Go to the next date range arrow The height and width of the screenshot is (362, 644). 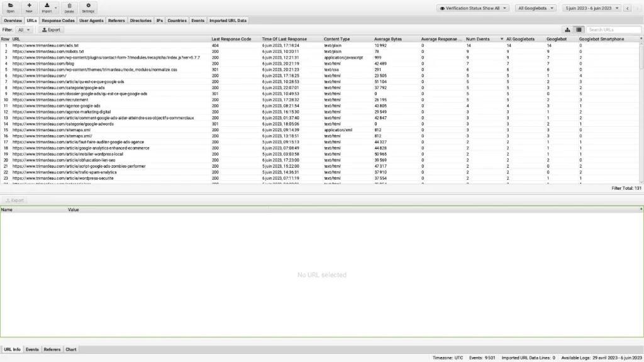click(638, 8)
